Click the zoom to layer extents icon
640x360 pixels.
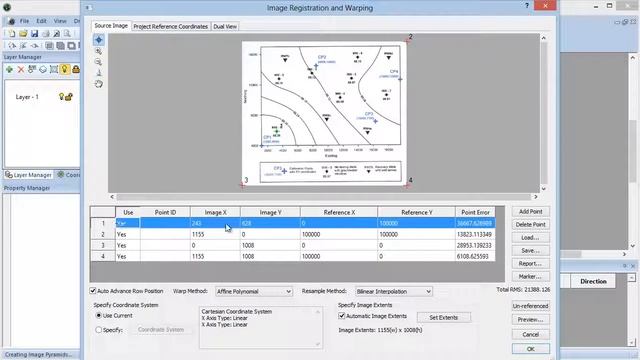[53, 69]
